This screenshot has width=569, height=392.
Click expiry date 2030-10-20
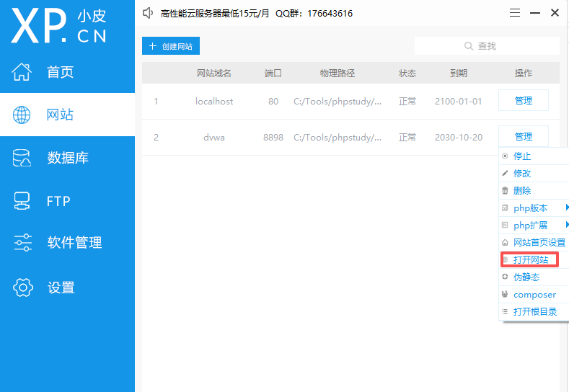coord(459,138)
